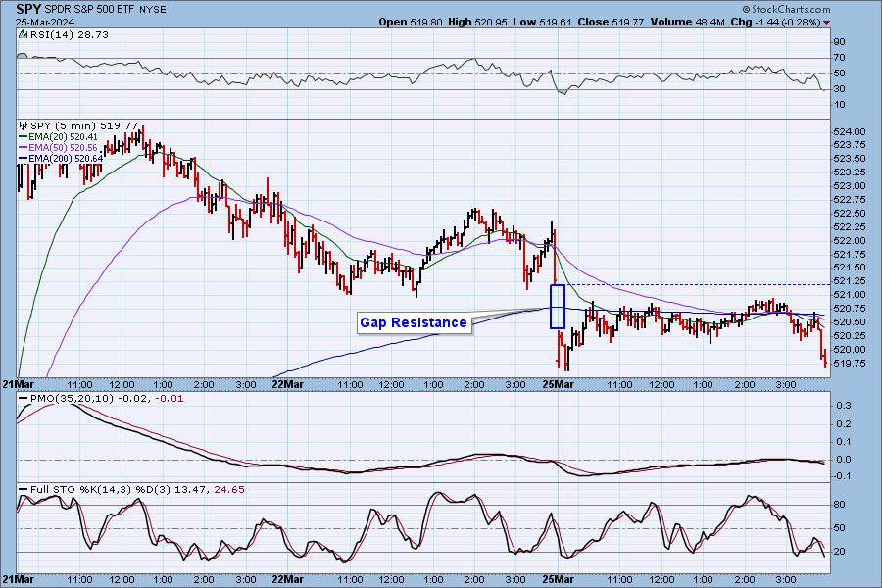Screen dimensions: 882x588
Task: Select the SPY ticker symbol in the header
Action: point(28,9)
